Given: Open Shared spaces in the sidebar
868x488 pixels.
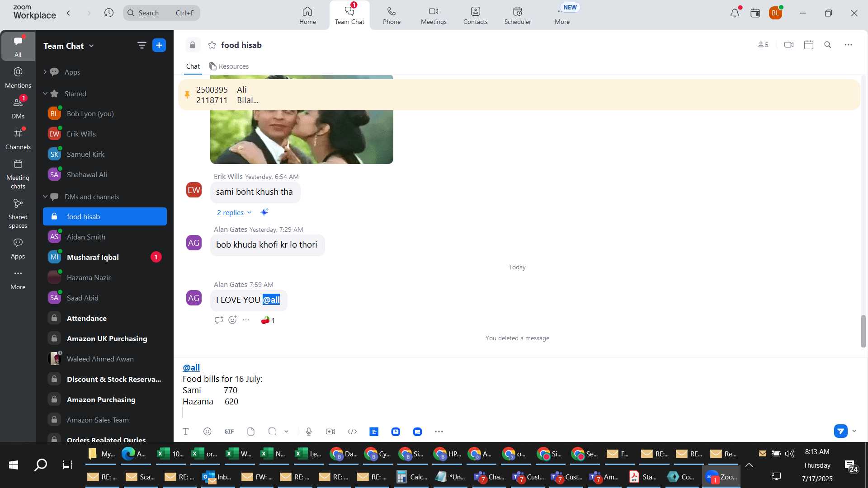Looking at the screenshot, I should (18, 213).
